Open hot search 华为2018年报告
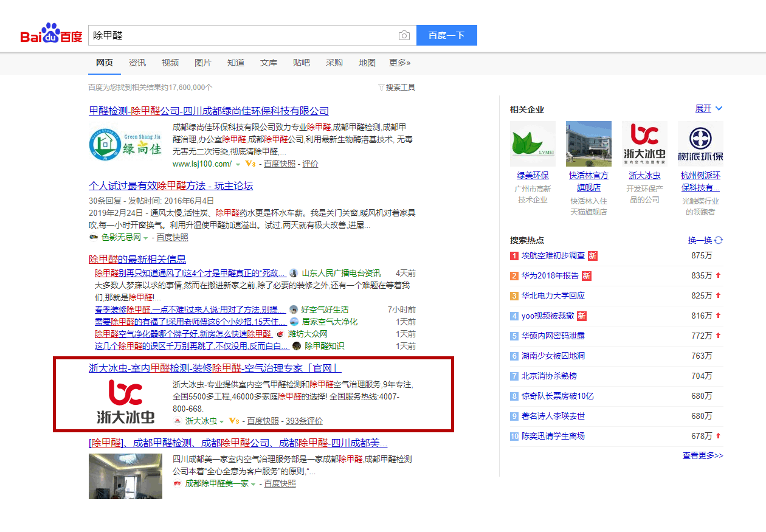The width and height of the screenshot is (766, 532). click(x=550, y=275)
